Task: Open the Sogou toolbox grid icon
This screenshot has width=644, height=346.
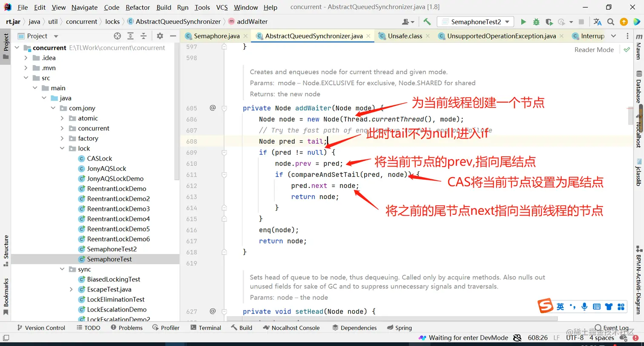Action: pos(621,306)
